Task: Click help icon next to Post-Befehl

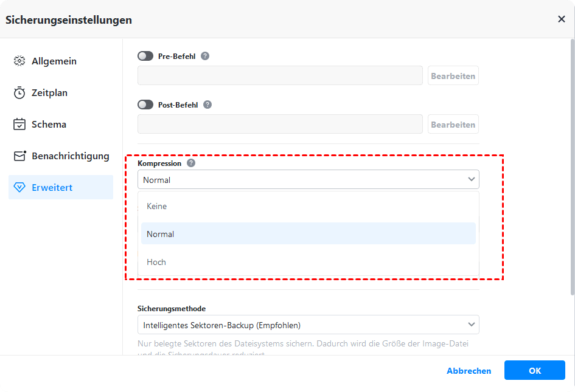Action: point(207,105)
